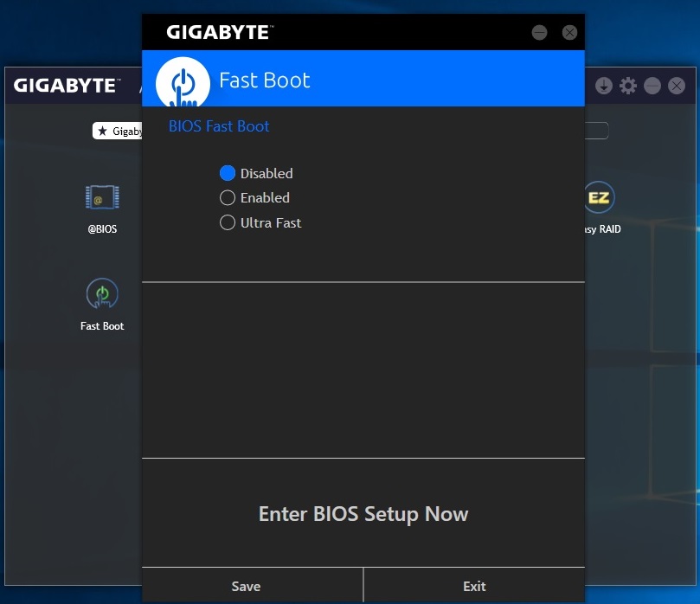Minimize the App Center background window
700x604 pixels.
click(x=652, y=86)
